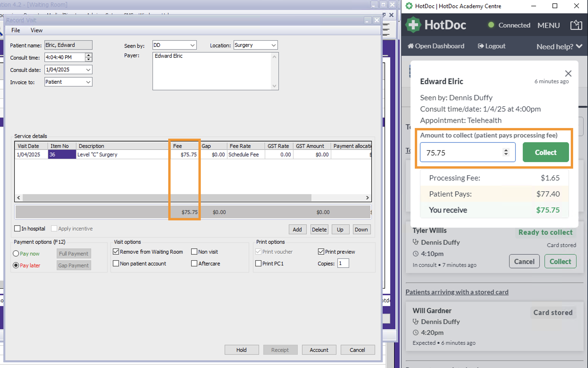Collect payment from Tyler Willis
The height and width of the screenshot is (368, 588).
(x=560, y=261)
